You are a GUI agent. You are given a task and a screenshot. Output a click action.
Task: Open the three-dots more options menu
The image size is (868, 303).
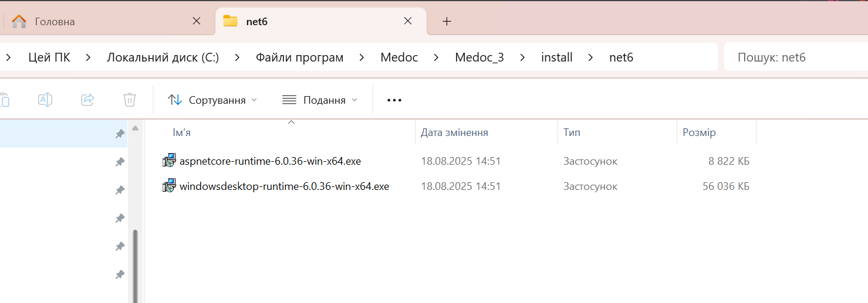pos(394,100)
